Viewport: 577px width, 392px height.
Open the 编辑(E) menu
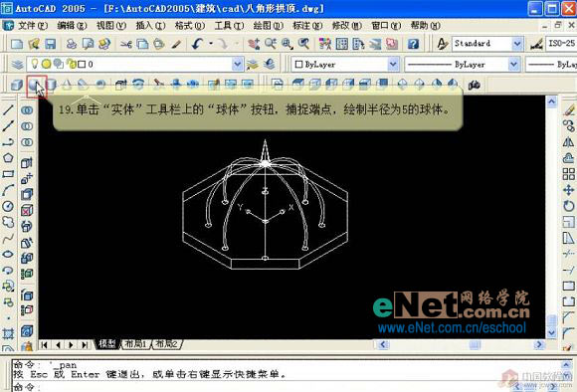pos(72,26)
